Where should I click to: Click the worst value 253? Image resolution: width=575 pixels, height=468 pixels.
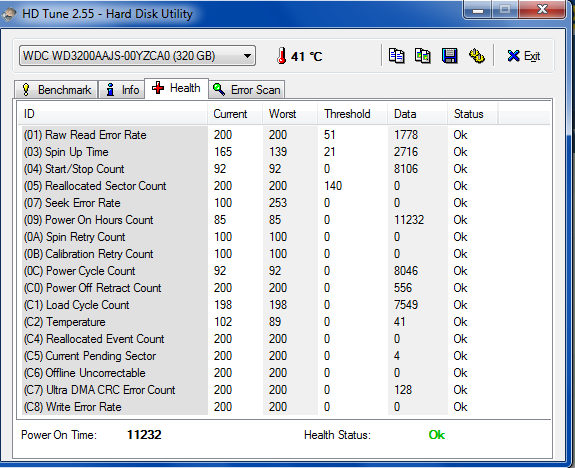tap(278, 203)
